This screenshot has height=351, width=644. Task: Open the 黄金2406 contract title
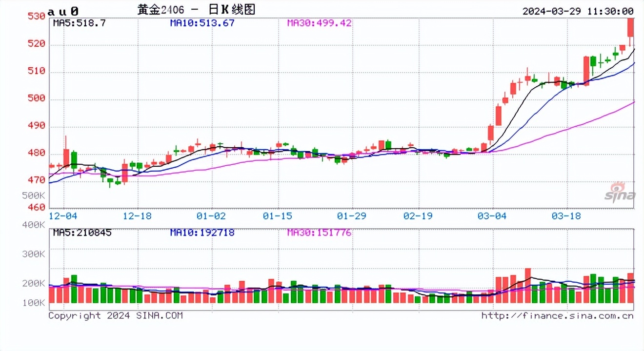161,9
